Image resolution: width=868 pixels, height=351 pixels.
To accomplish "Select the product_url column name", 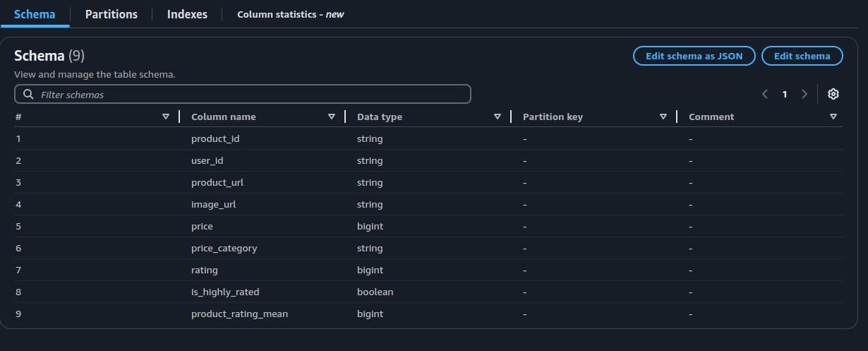I will (x=217, y=182).
